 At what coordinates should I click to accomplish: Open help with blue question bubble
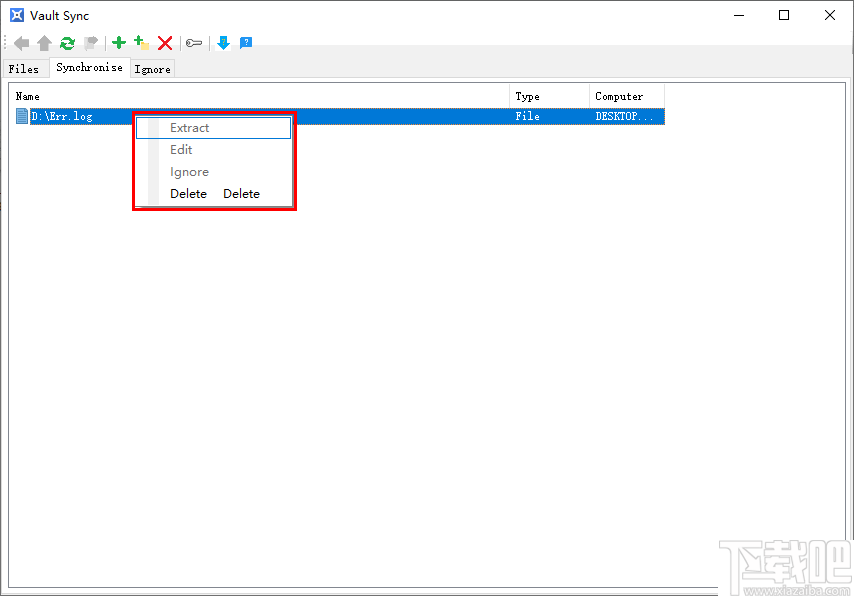coord(246,42)
